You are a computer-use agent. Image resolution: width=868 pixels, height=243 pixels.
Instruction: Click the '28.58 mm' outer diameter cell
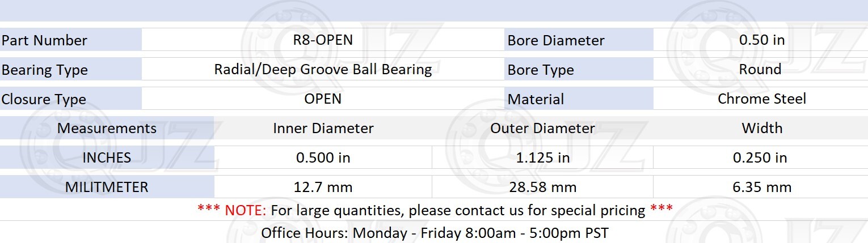click(x=543, y=187)
